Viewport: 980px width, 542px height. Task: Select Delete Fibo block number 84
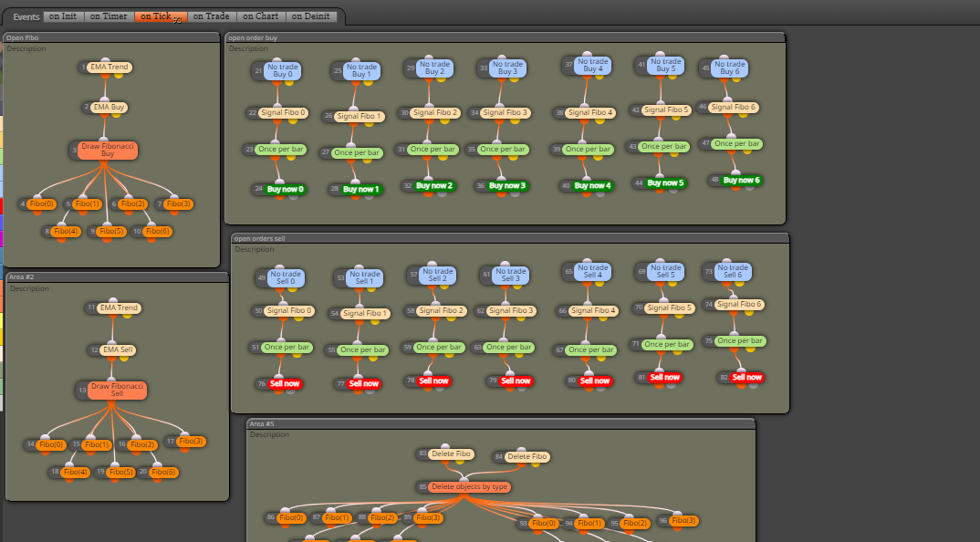(527, 457)
